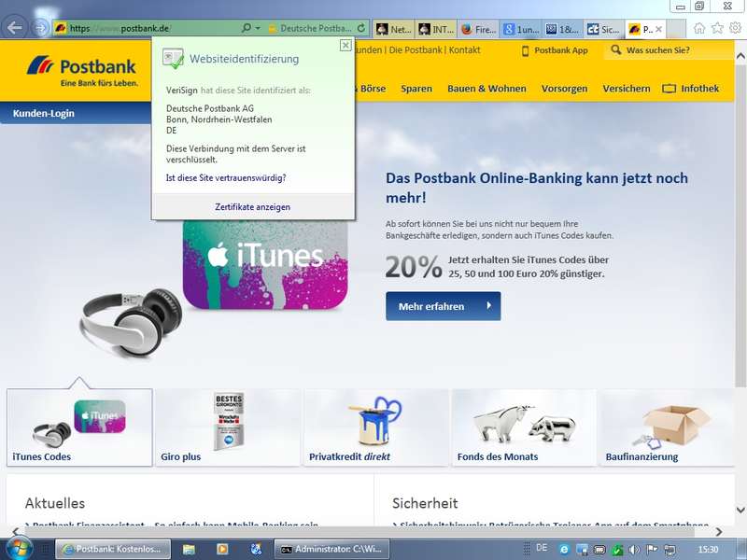This screenshot has height=560, width=747.
Task: Open browser tools gear icon
Action: pos(735,28)
